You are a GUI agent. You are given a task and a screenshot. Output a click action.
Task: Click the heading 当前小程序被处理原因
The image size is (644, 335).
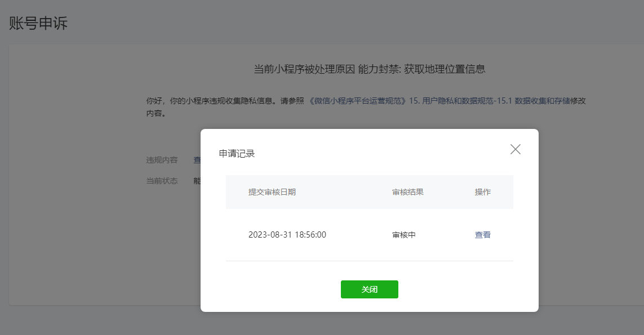[x=304, y=69]
